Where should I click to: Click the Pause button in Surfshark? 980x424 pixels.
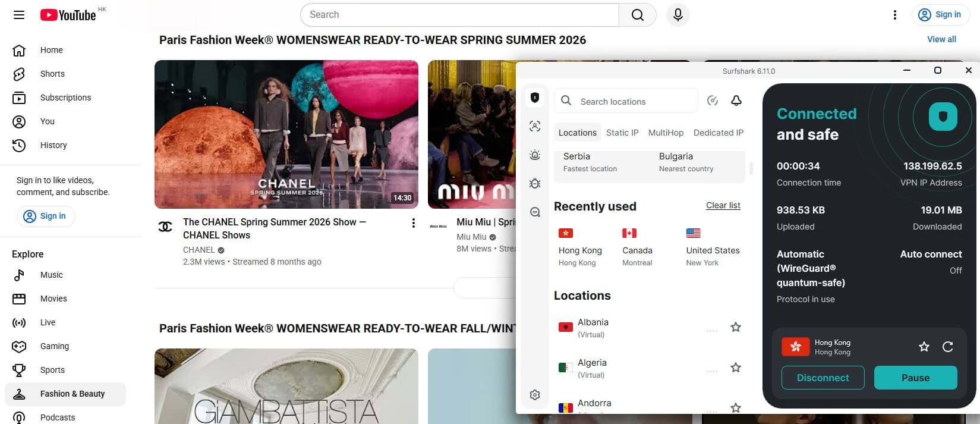[x=915, y=378]
